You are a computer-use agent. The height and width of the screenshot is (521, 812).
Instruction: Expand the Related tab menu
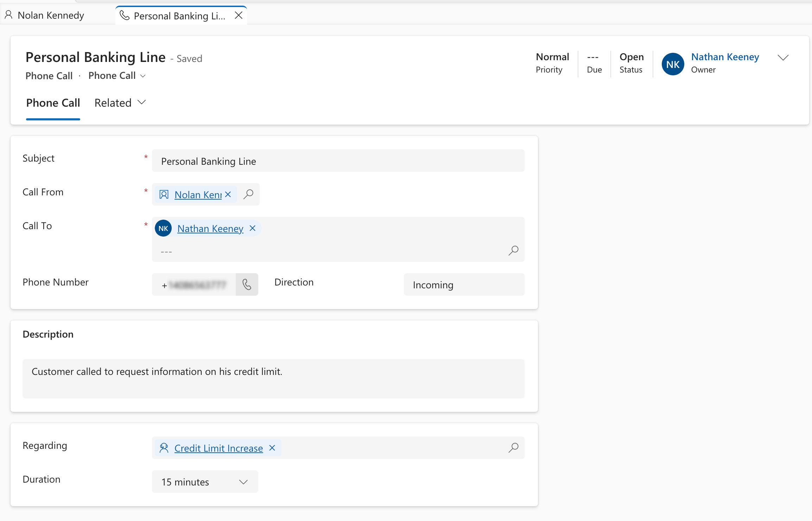(120, 103)
